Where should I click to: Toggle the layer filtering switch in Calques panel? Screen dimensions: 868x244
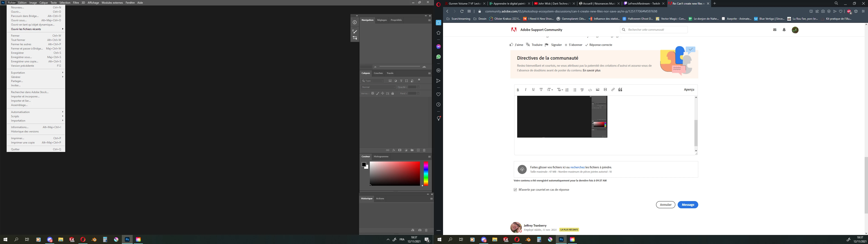419,80
